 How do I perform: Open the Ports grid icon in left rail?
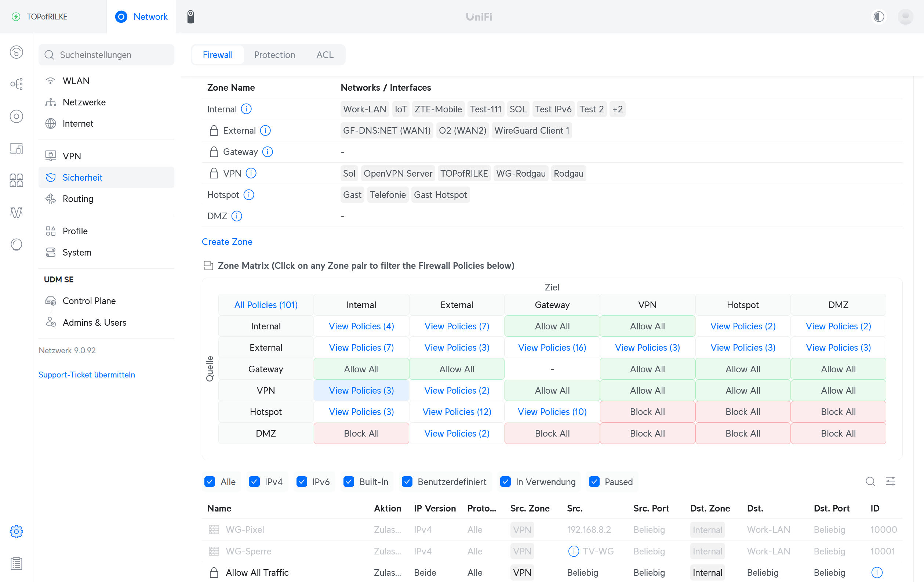tap(16, 180)
